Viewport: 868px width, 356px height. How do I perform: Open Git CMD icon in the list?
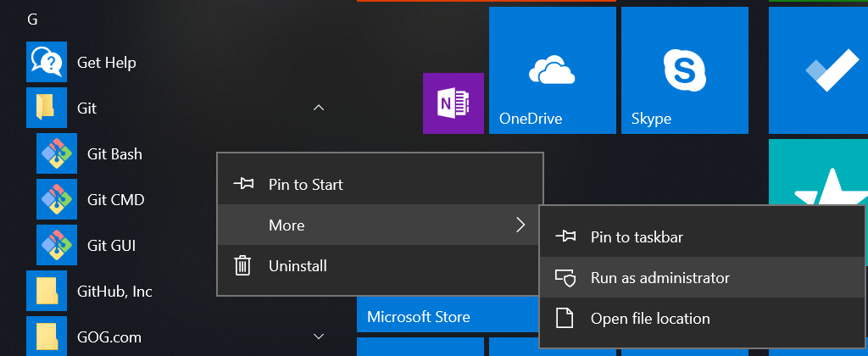click(x=57, y=200)
